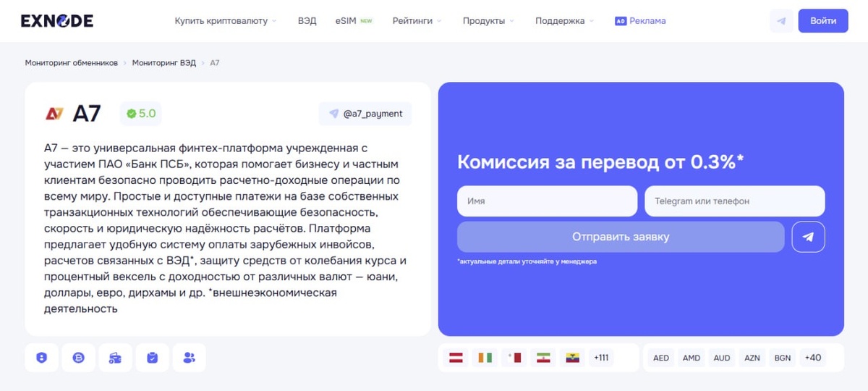Click the Комиссия за перевод от 0.3% heading

click(x=600, y=161)
